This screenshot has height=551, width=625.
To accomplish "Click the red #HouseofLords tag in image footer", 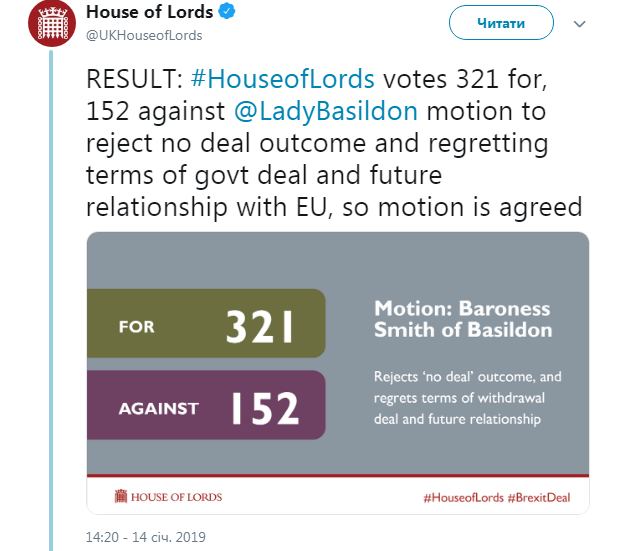I will coord(464,497).
